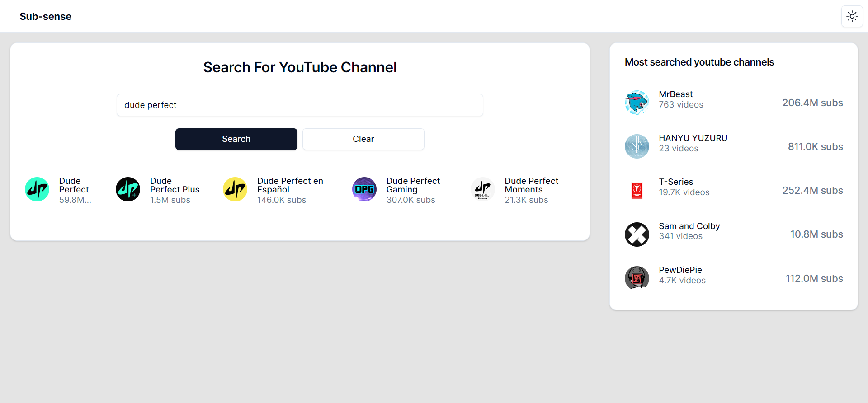
Task: Click the 307.0K subs text
Action: [411, 200]
